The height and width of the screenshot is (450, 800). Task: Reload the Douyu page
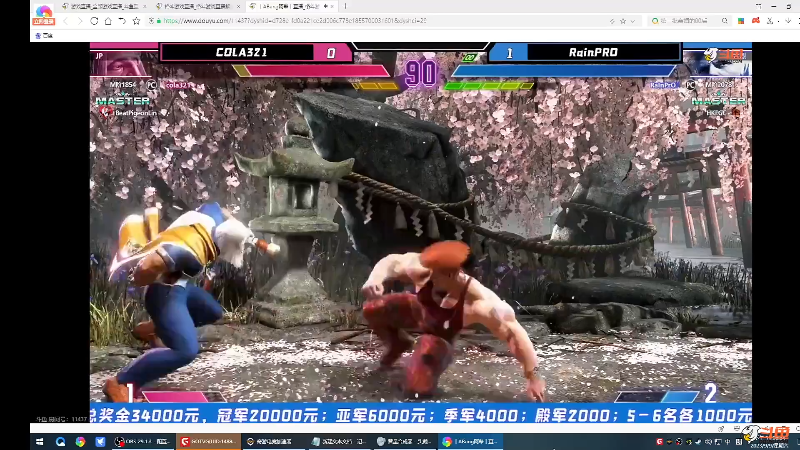pyautogui.click(x=94, y=21)
